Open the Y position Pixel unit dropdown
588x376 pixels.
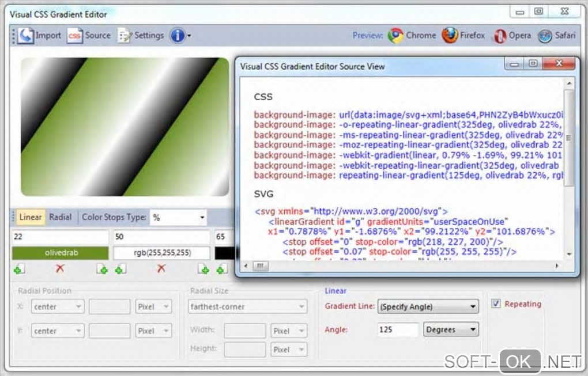tap(153, 331)
